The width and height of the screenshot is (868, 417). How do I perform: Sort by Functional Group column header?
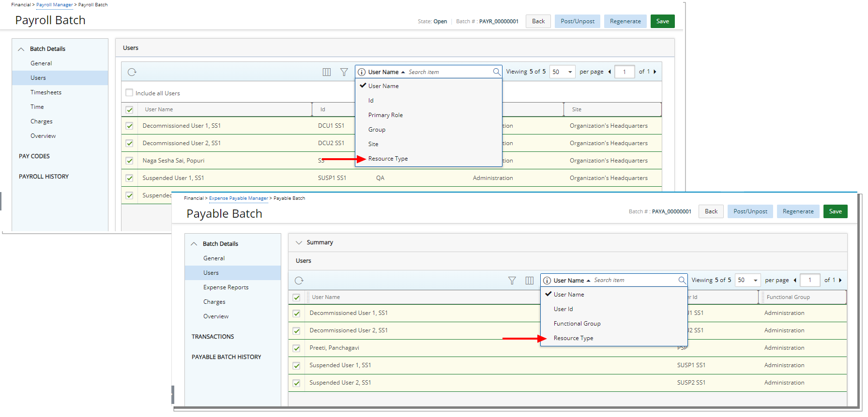pos(788,298)
